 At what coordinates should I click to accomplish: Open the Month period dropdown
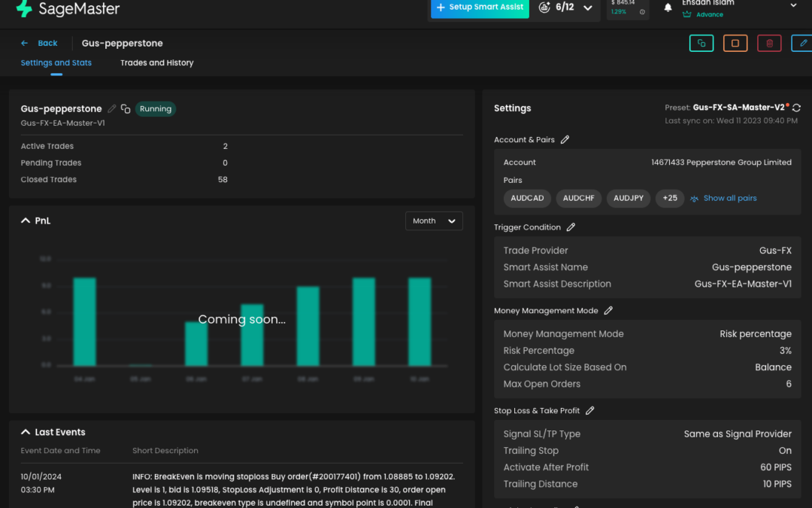[434, 221]
